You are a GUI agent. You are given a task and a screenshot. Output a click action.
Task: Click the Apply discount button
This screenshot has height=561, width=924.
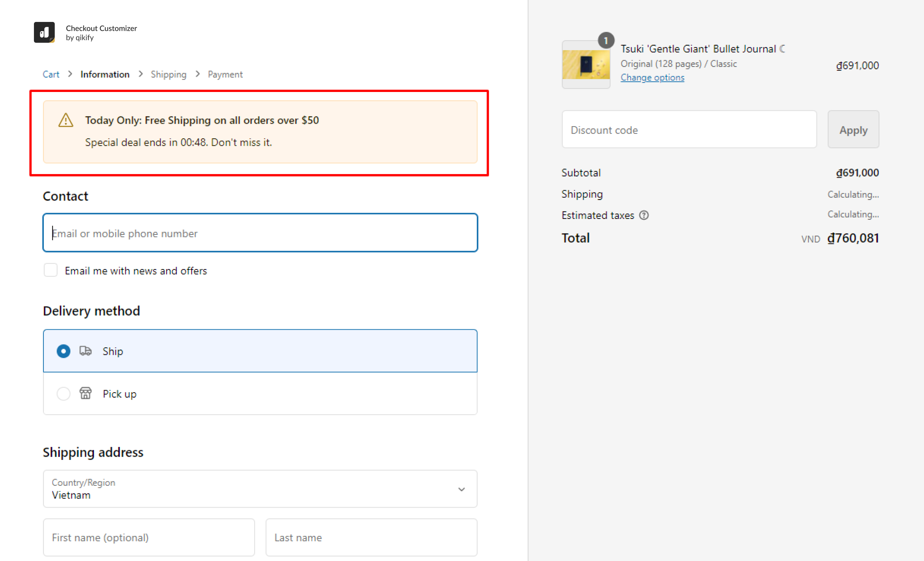click(x=854, y=129)
